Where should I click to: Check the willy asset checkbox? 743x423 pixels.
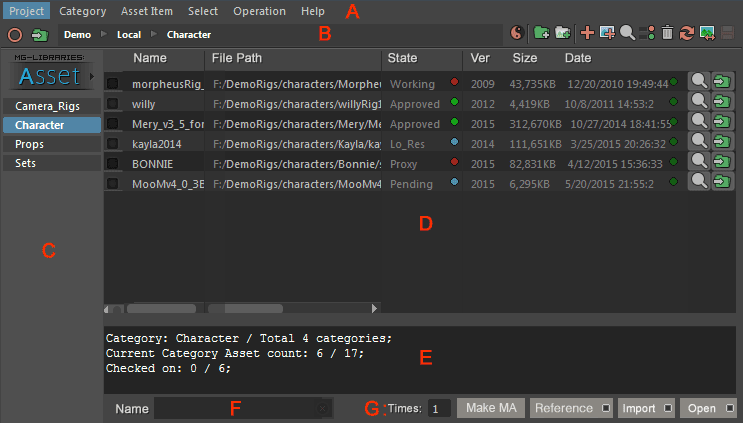point(112,103)
